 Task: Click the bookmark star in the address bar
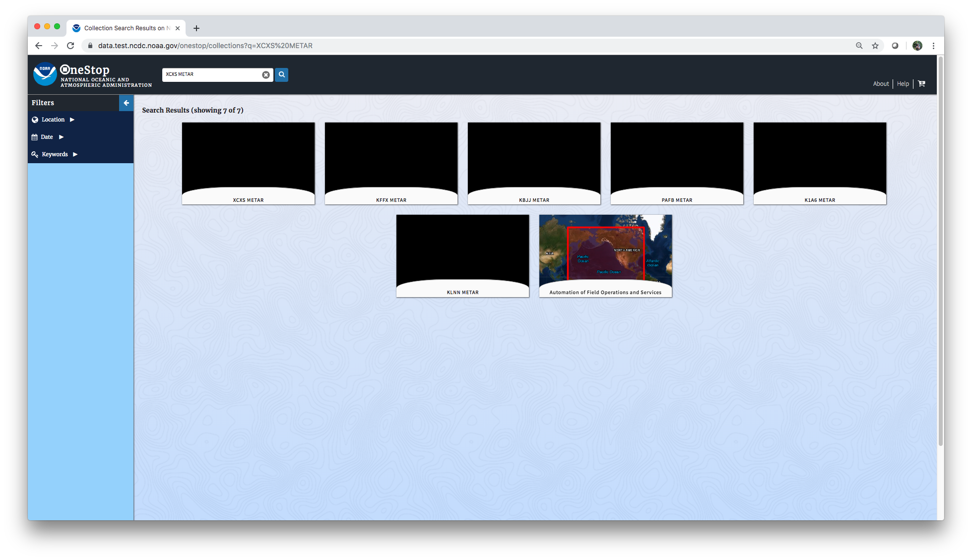[875, 45]
